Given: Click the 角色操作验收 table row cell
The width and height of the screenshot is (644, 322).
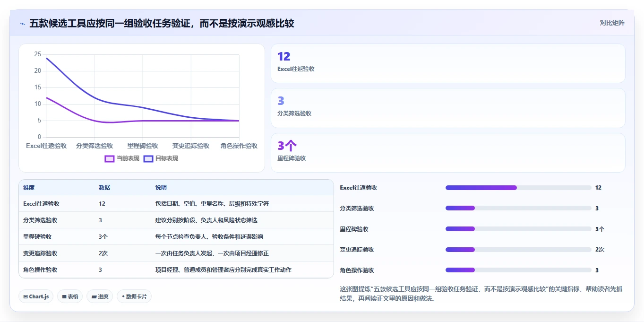Looking at the screenshot, I should 40,270.
